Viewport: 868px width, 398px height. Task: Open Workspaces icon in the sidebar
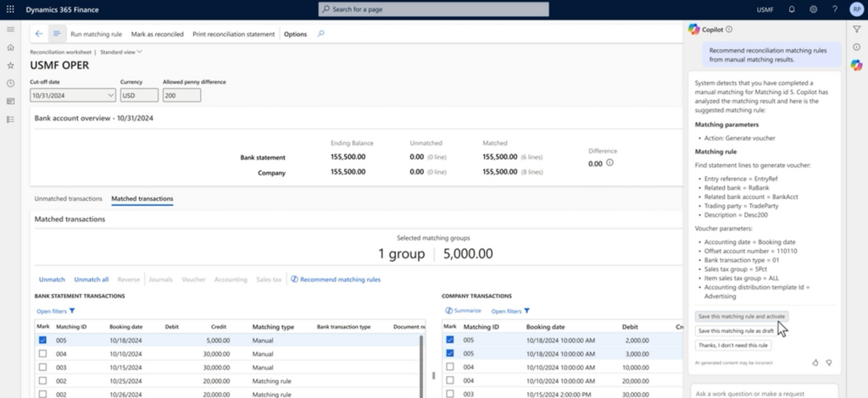point(10,101)
